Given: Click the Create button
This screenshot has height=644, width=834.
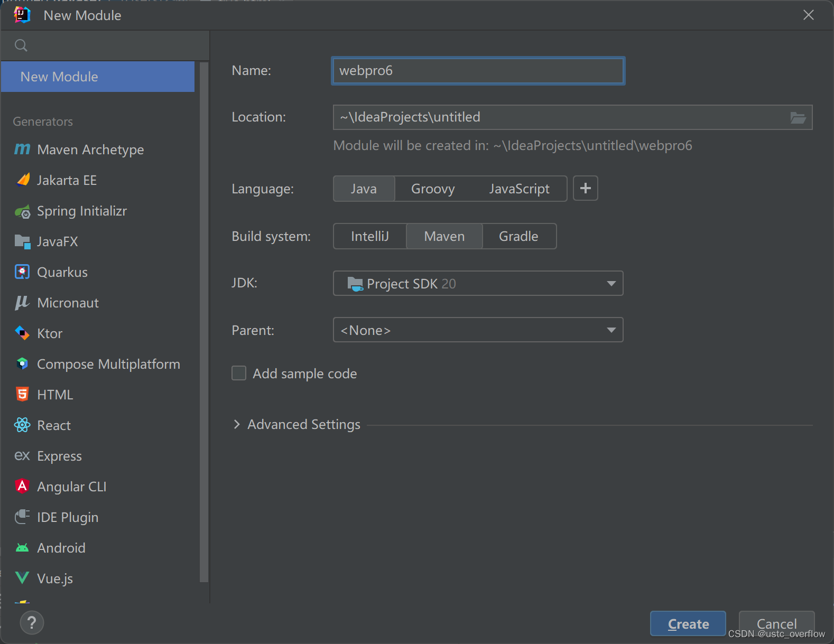Looking at the screenshot, I should [x=688, y=624].
